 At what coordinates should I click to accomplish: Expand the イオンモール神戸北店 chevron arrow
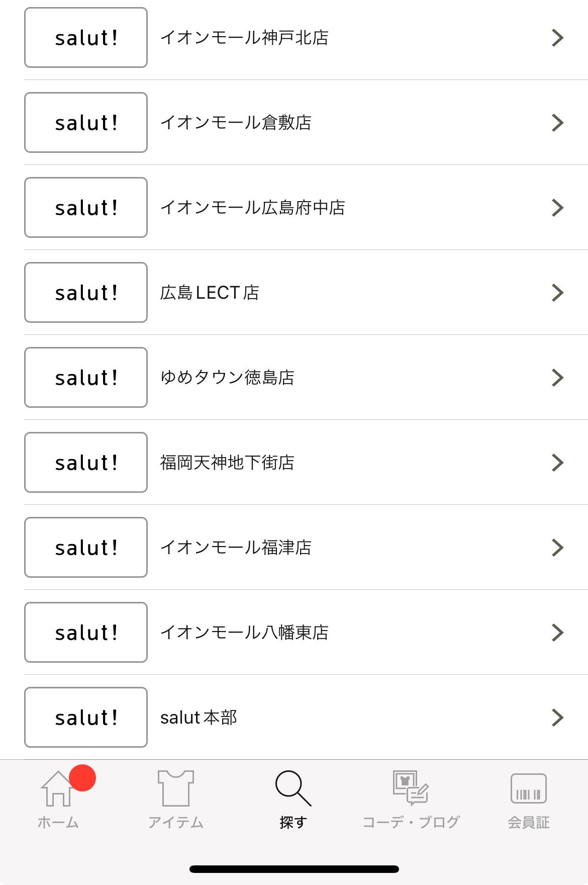point(557,38)
